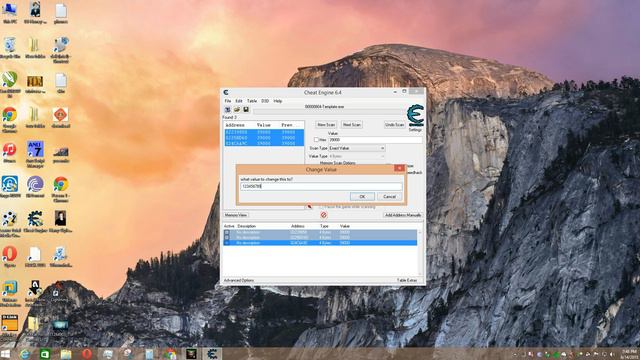Click the taskbar clock
Viewport: 640px width, 360px height.
click(629, 354)
